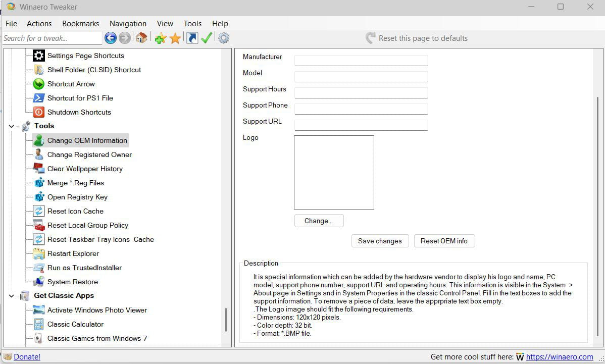Click the Change OEM Information person icon

click(38, 140)
